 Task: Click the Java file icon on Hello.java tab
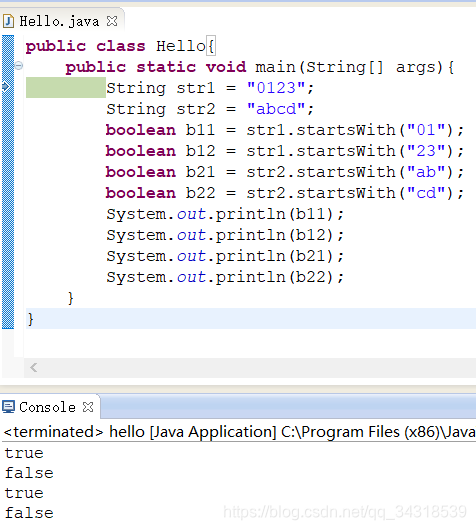click(x=8, y=21)
